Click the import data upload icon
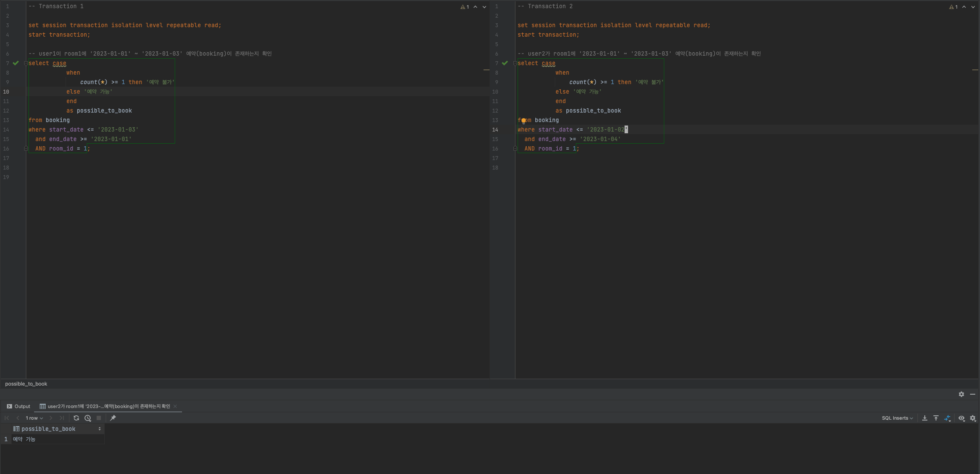This screenshot has width=980, height=474. [x=936, y=418]
